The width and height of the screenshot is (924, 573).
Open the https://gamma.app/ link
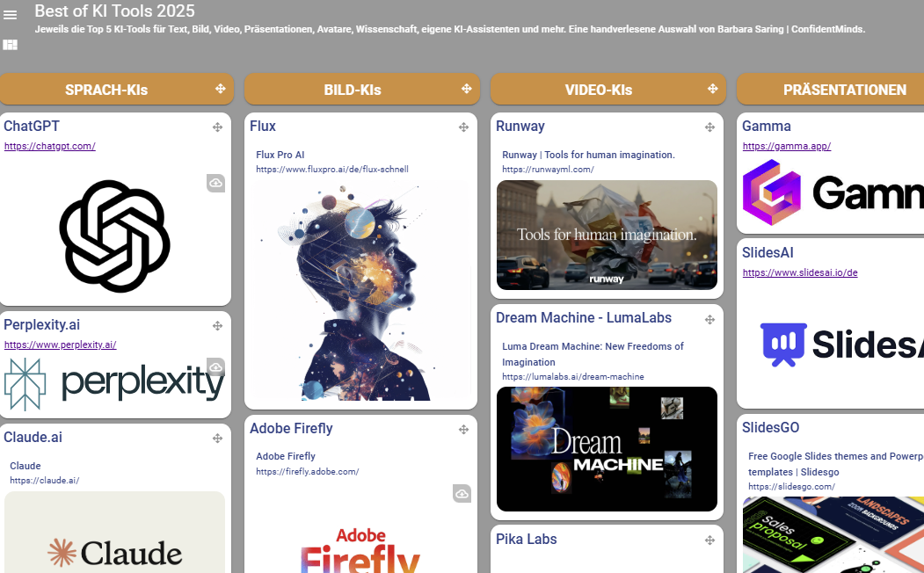[787, 146]
